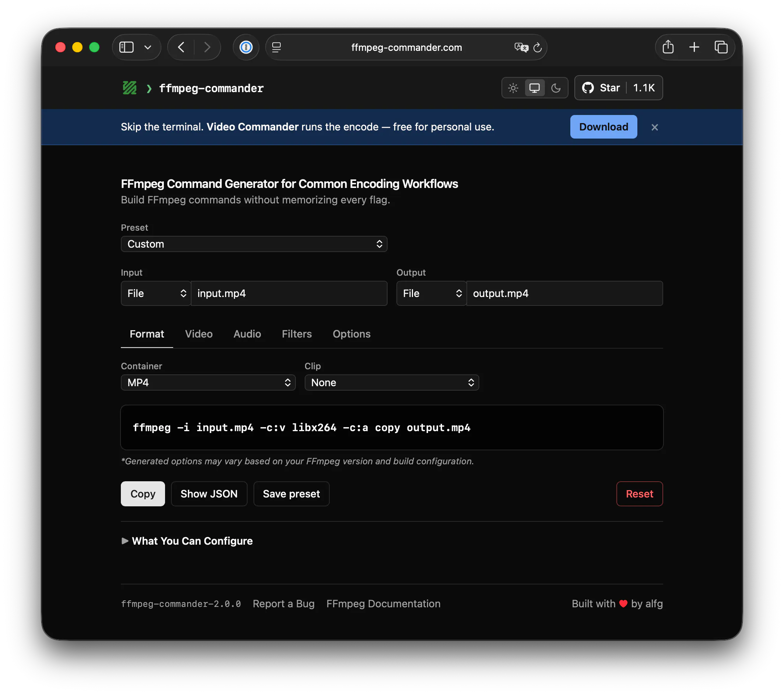Screen dimensions: 784x695
Task: Open the Container dropdown set to MP4
Action: (x=208, y=383)
